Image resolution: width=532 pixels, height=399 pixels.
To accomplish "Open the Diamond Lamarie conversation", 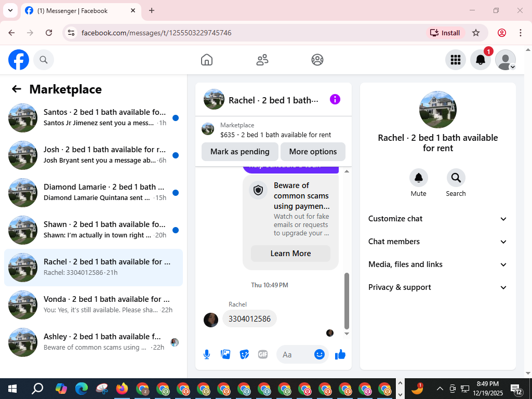I will coord(94,192).
